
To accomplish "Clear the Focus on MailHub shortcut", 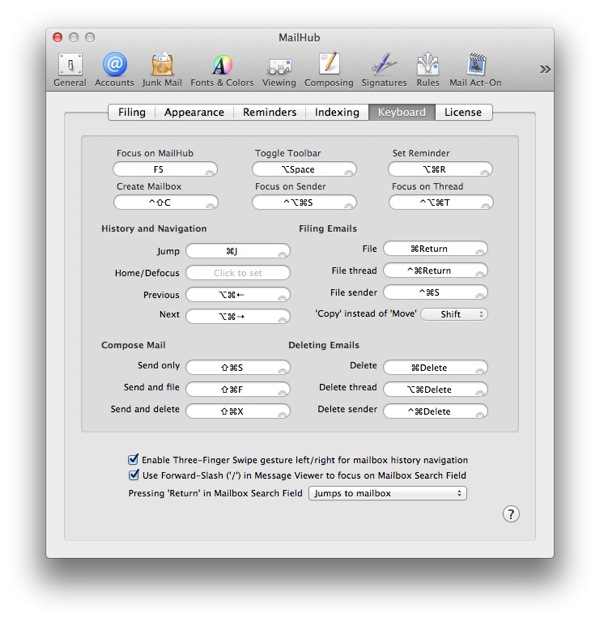I will [x=209, y=172].
